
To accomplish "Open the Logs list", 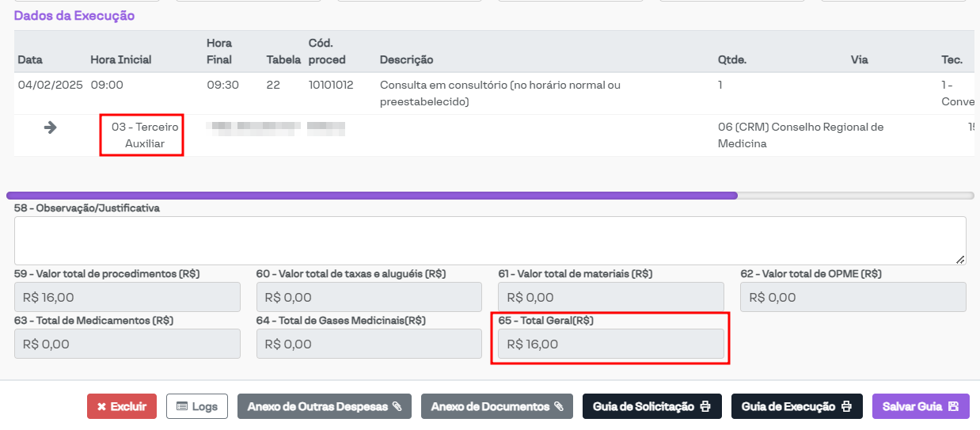I will point(197,406).
